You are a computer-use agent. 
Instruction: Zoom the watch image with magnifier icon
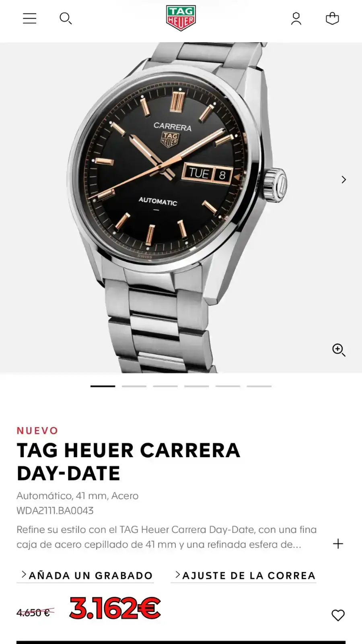[x=339, y=350]
